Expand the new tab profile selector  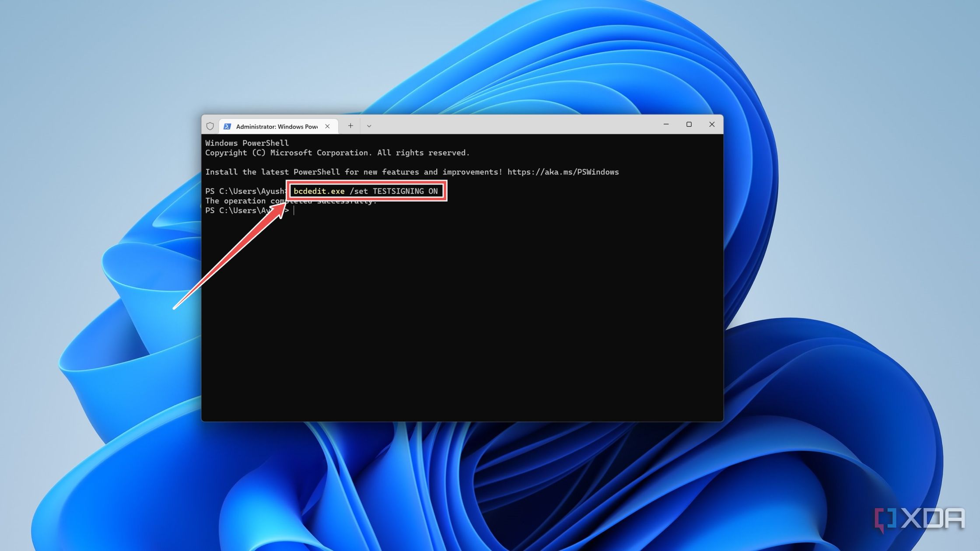[x=369, y=126]
